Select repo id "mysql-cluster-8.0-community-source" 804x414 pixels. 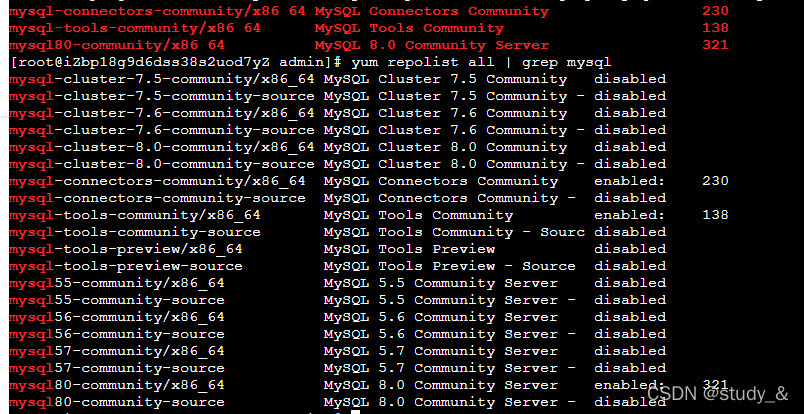(162, 164)
